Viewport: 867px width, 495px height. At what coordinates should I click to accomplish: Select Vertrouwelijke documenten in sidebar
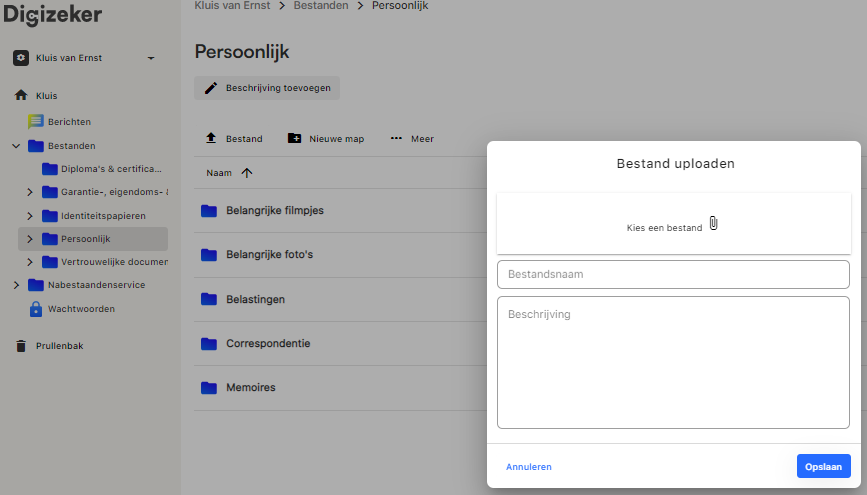113,262
